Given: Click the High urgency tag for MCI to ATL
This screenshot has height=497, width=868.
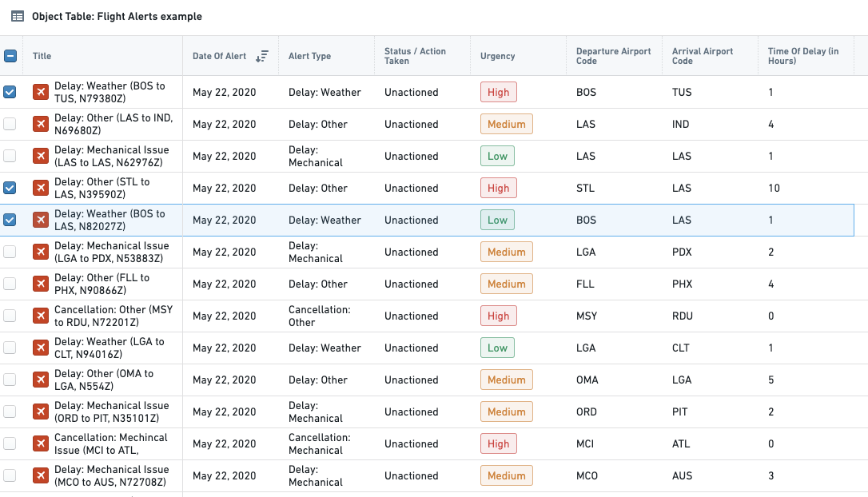Looking at the screenshot, I should [498, 444].
